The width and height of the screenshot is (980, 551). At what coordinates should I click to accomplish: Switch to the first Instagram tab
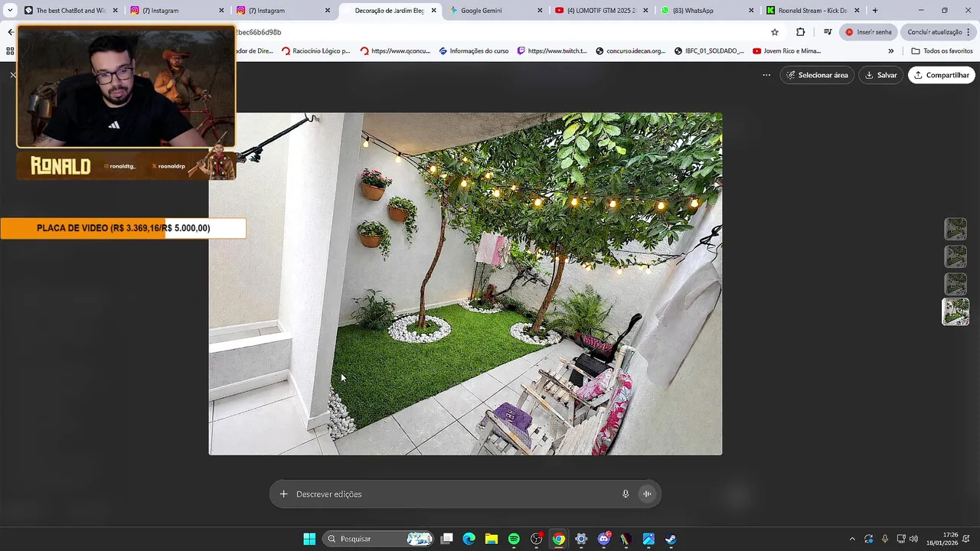coord(176,11)
